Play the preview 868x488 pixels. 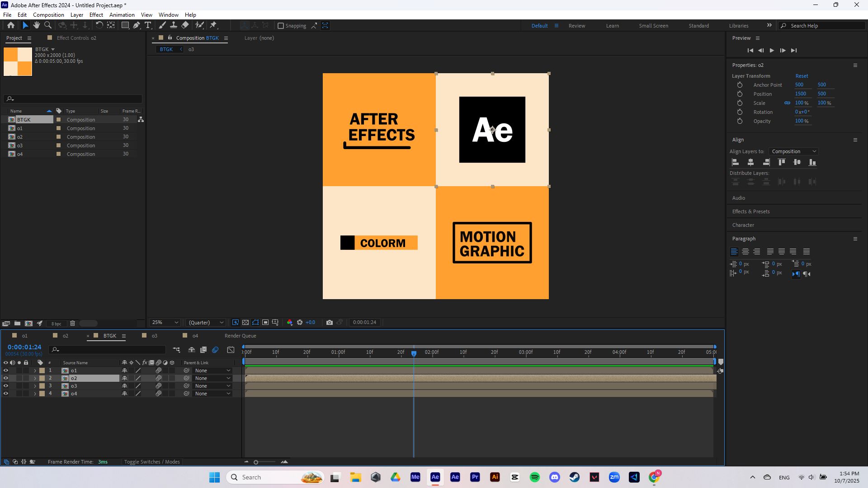point(772,51)
